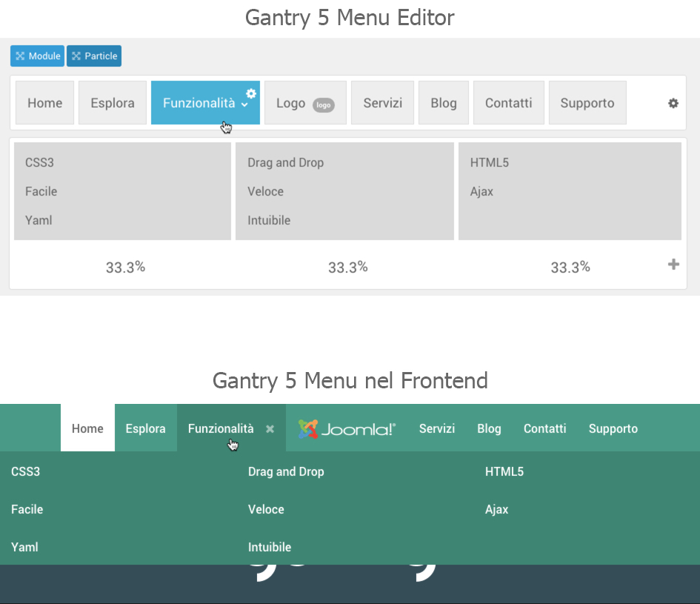Open Veloce in the frontend dropdown
The image size is (700, 604).
[266, 509]
